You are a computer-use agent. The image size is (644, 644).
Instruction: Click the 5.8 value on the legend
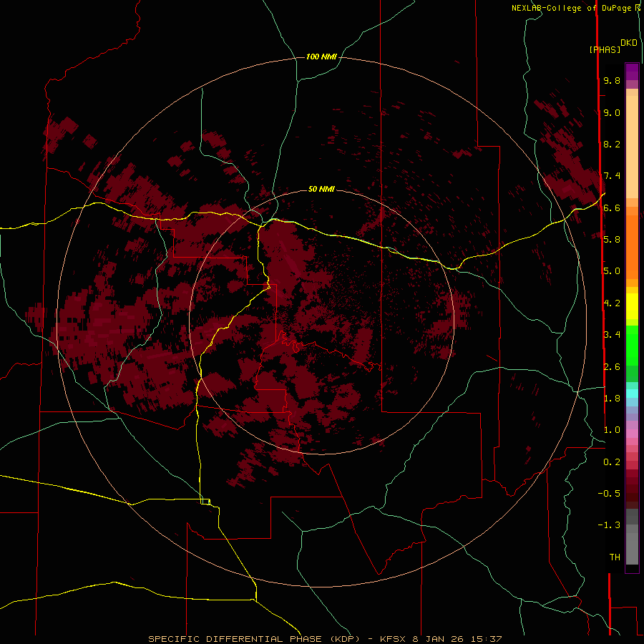click(x=612, y=239)
